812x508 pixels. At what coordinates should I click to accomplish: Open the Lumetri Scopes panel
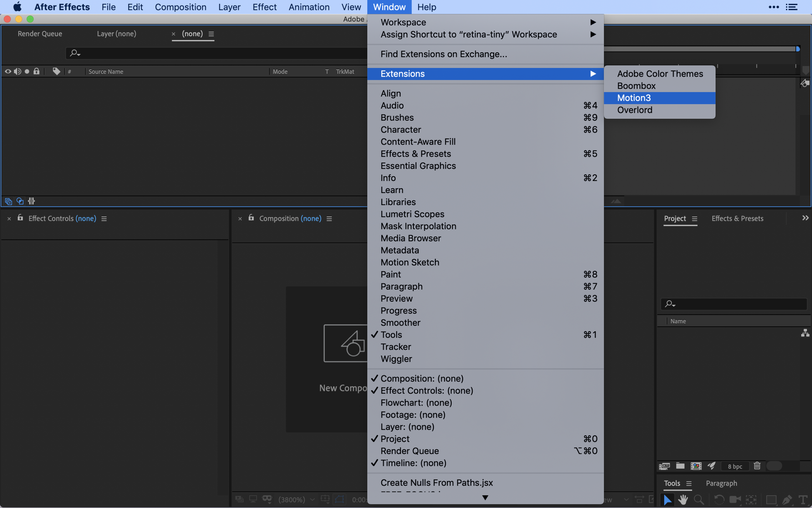(x=485, y=214)
